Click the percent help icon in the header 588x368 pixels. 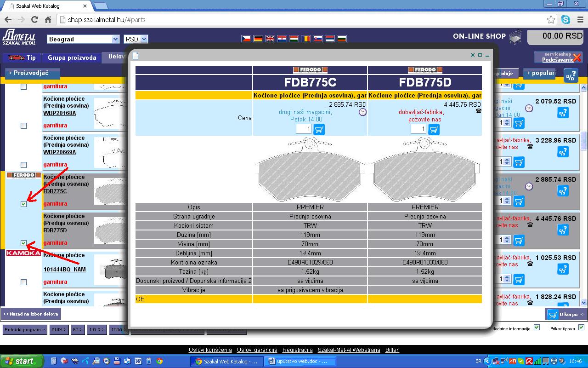(571, 76)
